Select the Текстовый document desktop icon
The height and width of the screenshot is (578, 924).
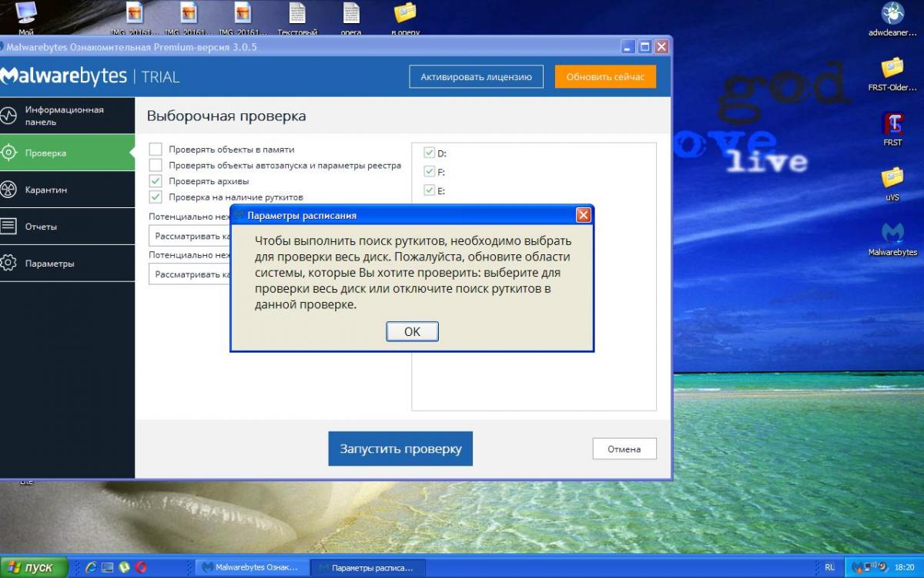click(x=297, y=19)
